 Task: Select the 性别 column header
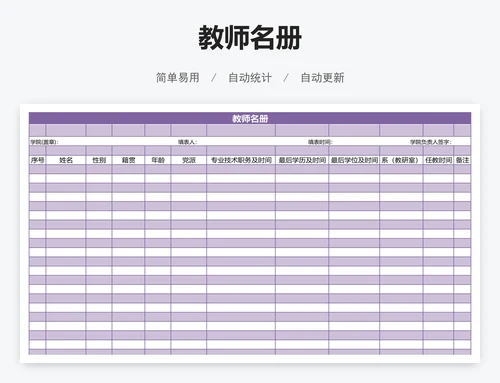[x=99, y=160]
